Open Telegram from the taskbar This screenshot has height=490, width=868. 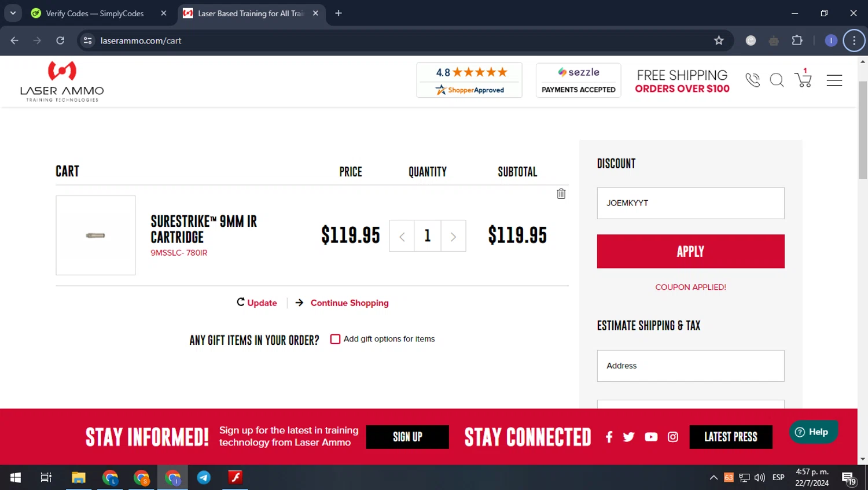(204, 477)
